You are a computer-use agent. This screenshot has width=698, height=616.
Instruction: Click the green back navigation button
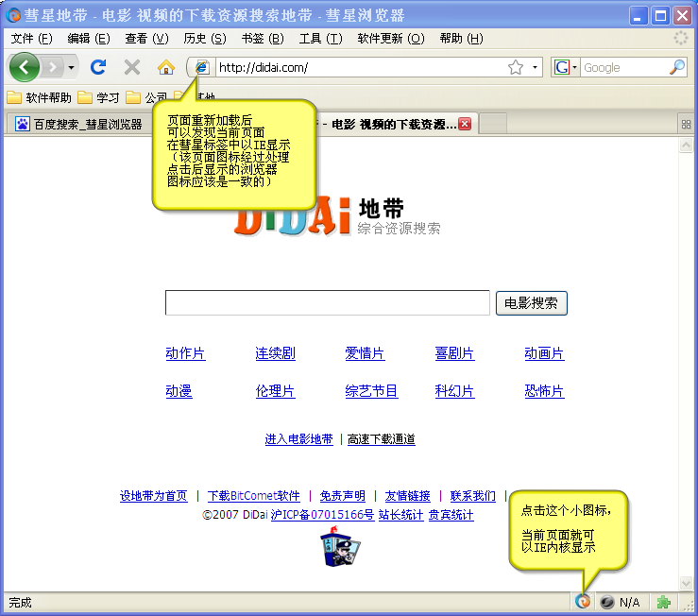(24, 67)
